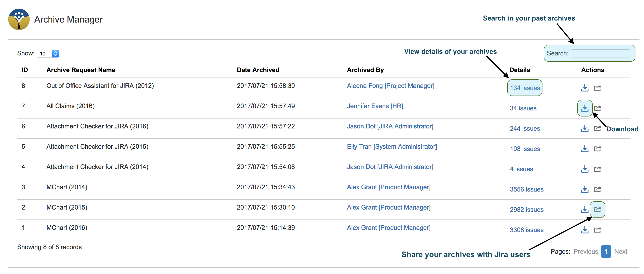This screenshot has height=274, width=644.
Task: Open the 134 issues details link
Action: point(525,88)
